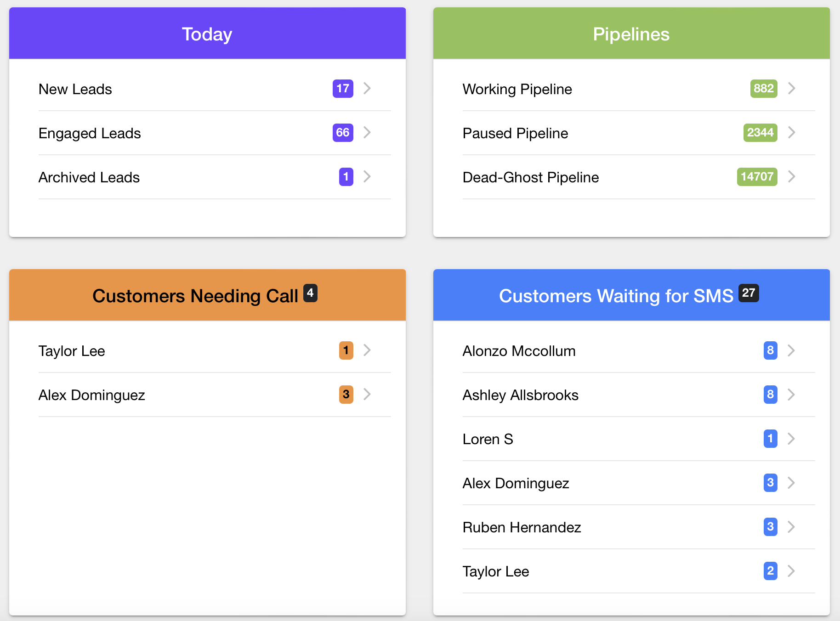Viewport: 840px width, 621px height.
Task: Click chevron next to Loren S
Action: coord(791,439)
